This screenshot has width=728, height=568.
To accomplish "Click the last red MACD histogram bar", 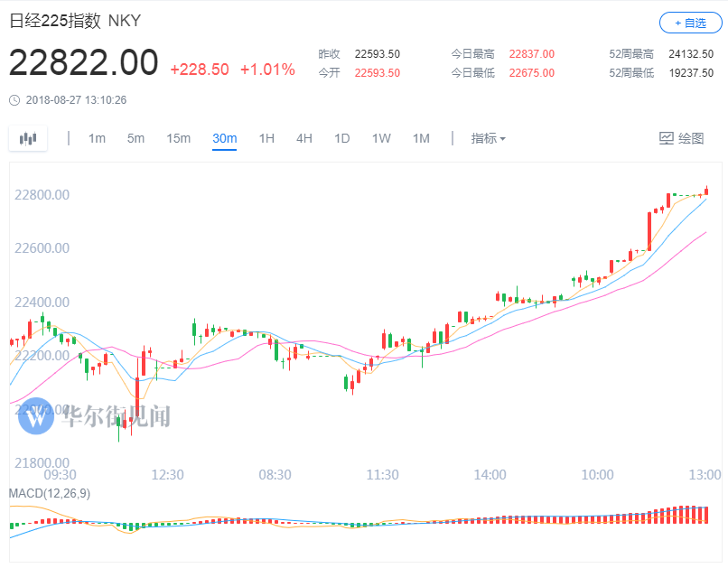I will pos(706,515).
